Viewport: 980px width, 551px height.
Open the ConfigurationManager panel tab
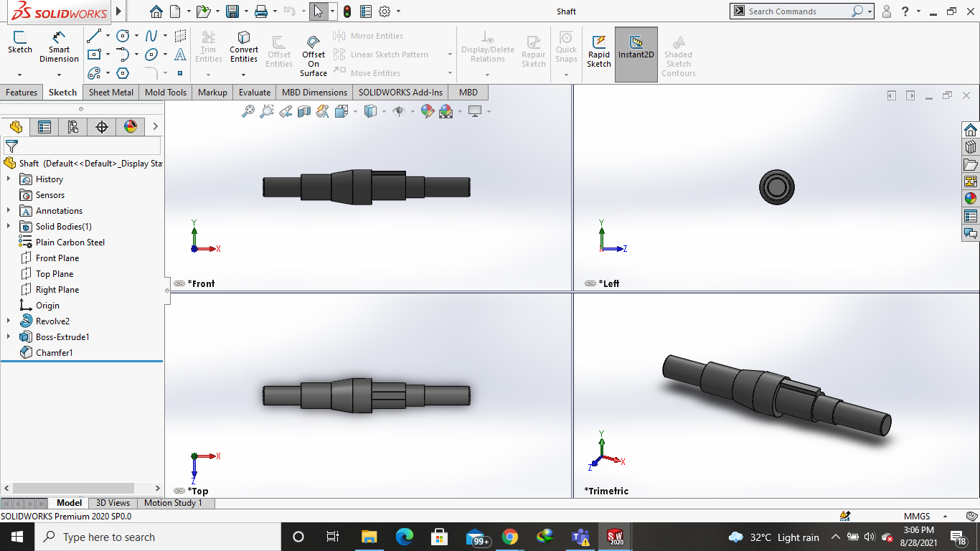73,127
